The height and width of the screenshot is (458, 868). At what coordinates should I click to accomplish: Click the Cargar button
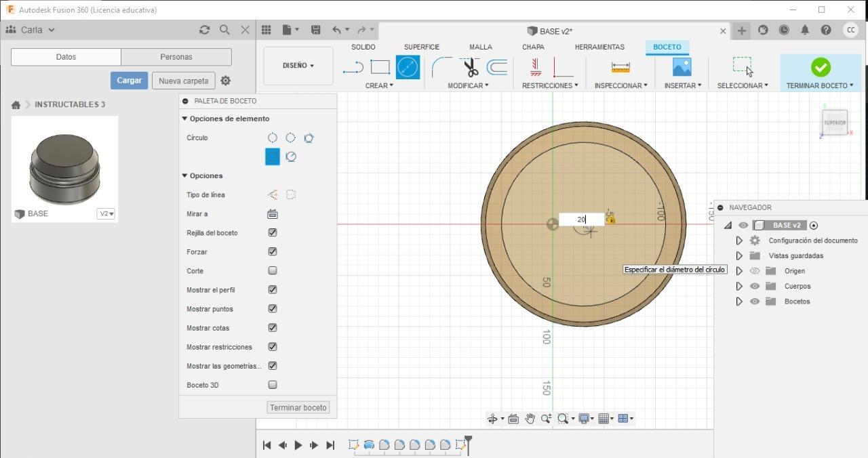click(129, 81)
